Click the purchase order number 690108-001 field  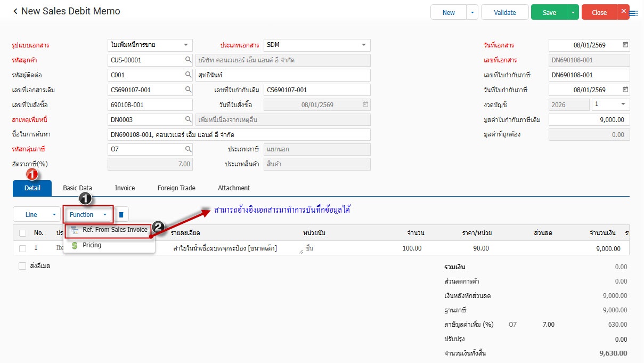coord(150,105)
